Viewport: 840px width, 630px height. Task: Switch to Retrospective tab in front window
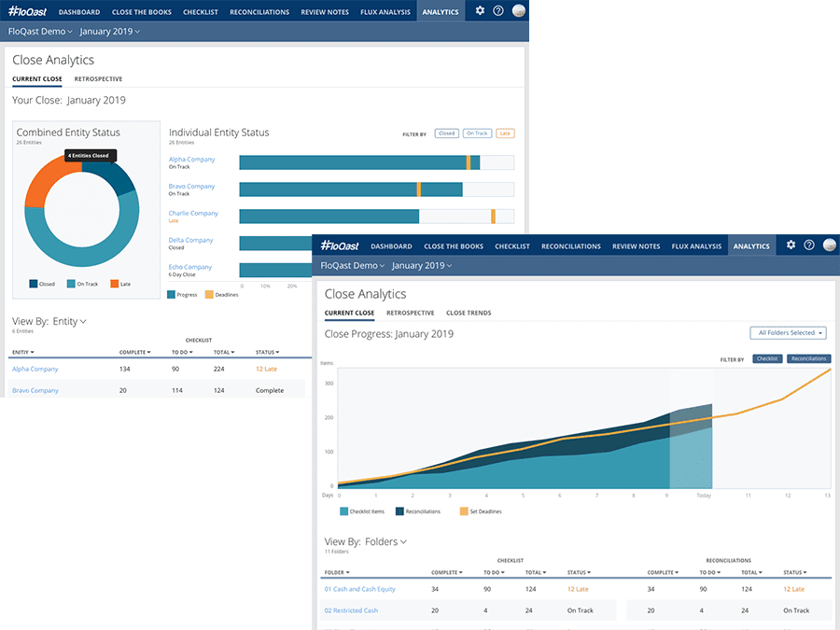click(411, 313)
